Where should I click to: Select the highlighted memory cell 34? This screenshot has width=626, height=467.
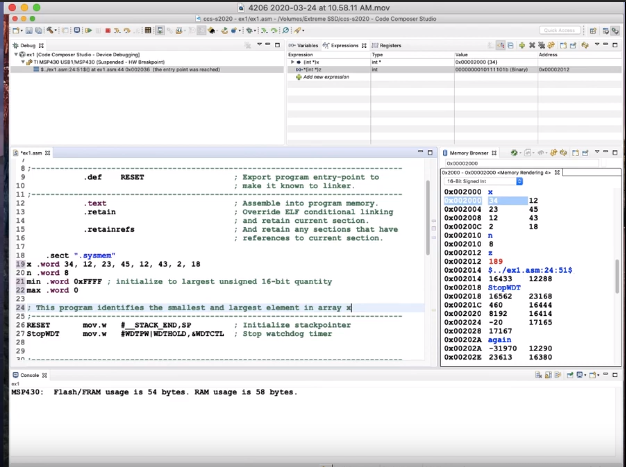(507, 200)
